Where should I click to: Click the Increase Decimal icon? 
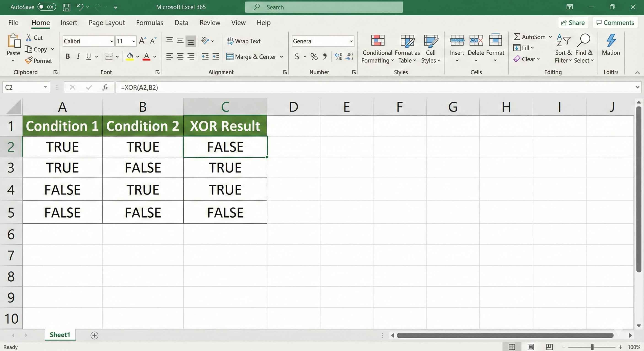point(338,57)
